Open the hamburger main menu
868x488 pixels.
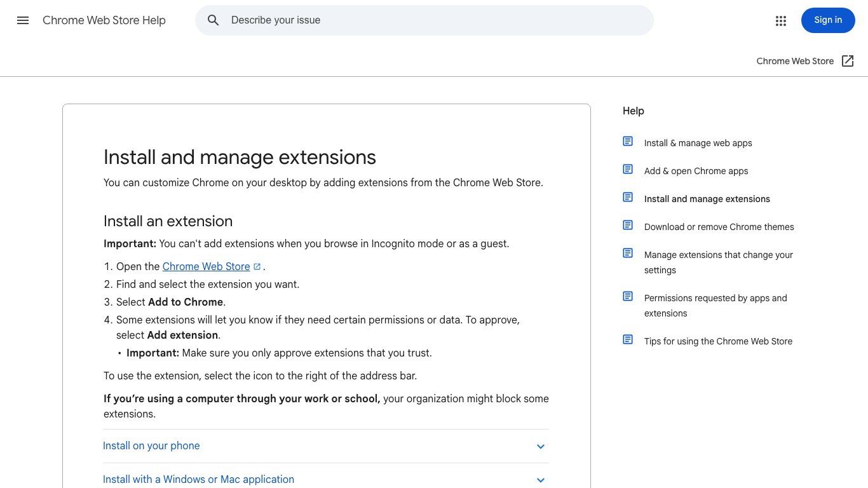tap(23, 20)
